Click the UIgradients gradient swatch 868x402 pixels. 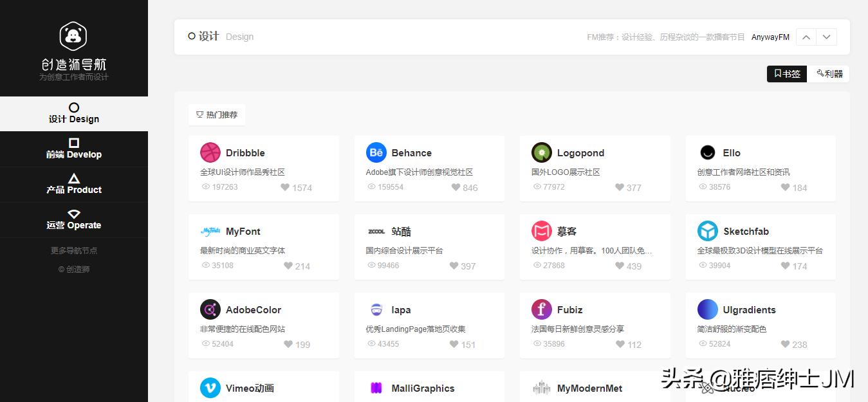click(707, 309)
